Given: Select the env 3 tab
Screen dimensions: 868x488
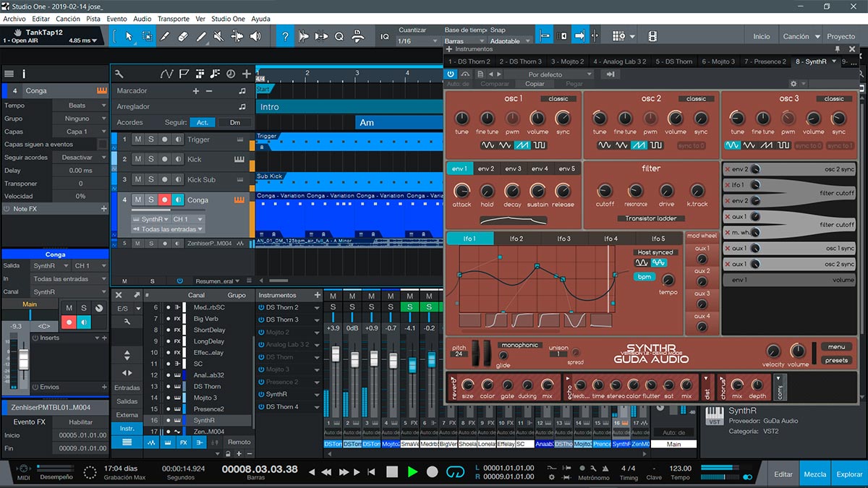Looking at the screenshot, I should point(513,168).
